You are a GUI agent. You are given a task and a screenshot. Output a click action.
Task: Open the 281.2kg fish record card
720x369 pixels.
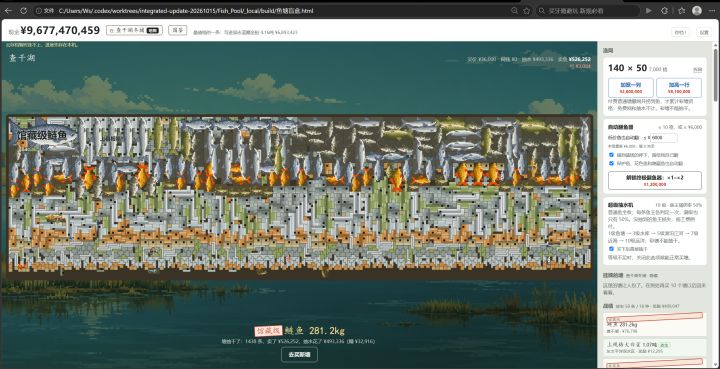coord(655,324)
